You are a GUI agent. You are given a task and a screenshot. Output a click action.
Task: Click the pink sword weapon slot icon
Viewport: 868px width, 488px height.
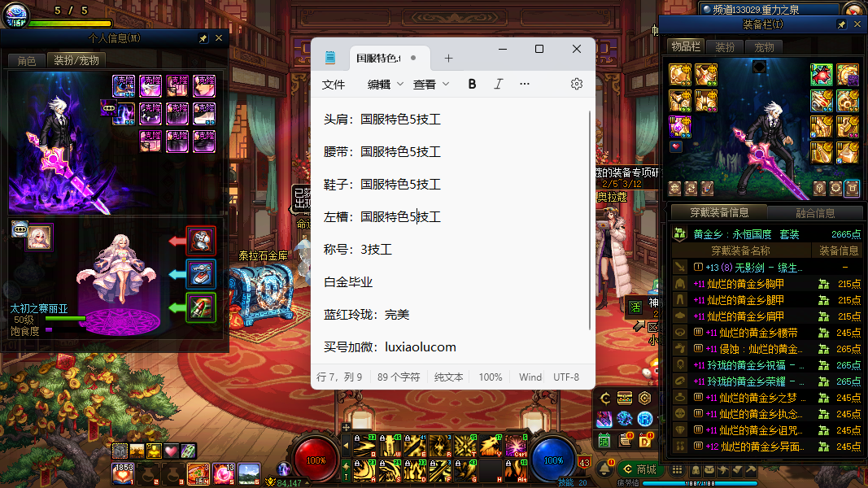click(680, 126)
